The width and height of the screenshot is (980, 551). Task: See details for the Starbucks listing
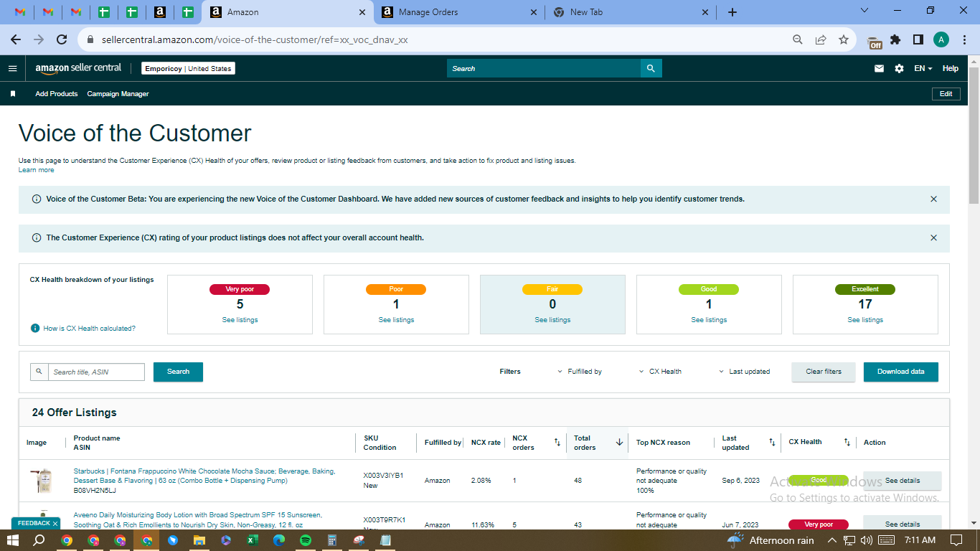[903, 481]
